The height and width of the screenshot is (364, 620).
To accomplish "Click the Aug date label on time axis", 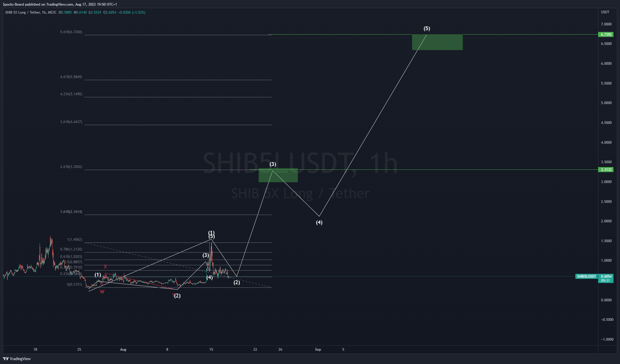I will (x=123, y=350).
